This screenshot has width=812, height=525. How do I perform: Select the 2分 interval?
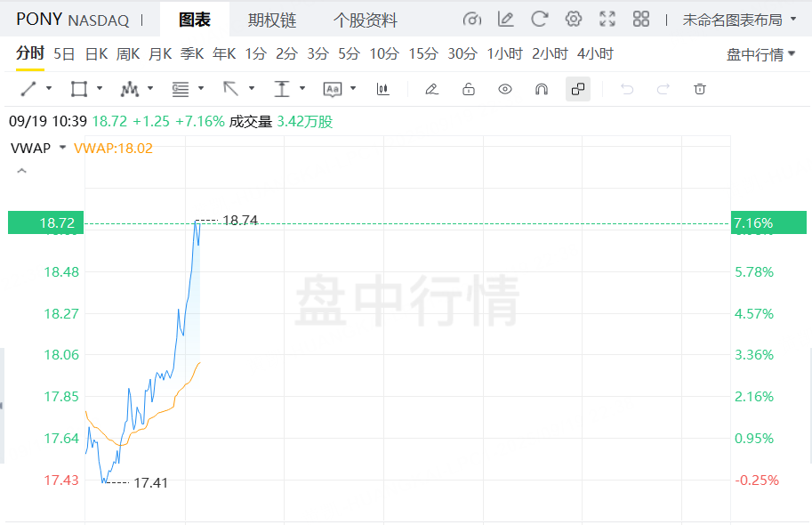[x=287, y=54]
